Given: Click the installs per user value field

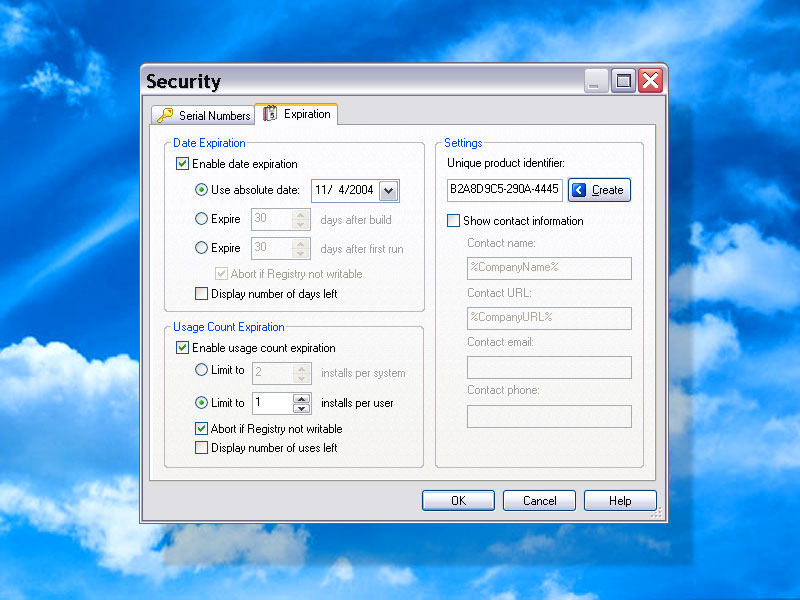Looking at the screenshot, I should pos(273,403).
